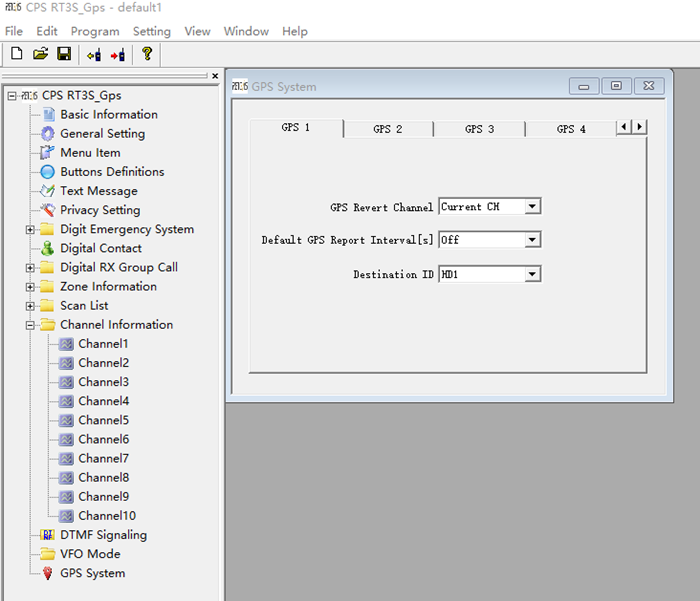Click the Save floppy disk icon
This screenshot has height=601, width=700.
(63, 54)
